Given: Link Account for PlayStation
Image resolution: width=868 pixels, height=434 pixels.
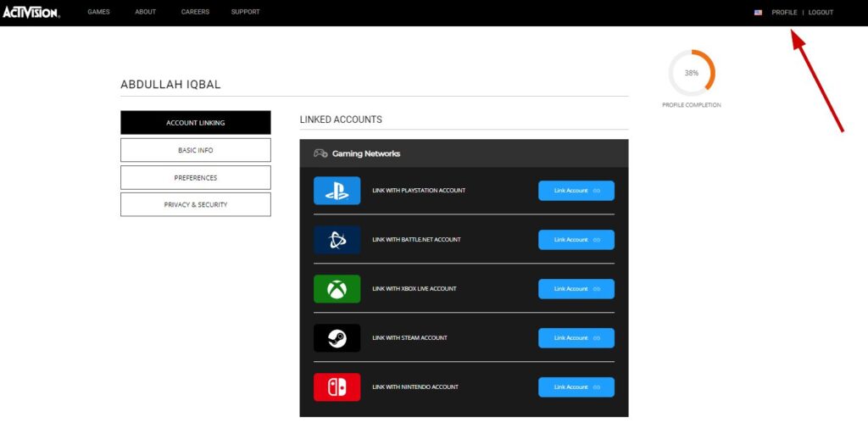Looking at the screenshot, I should coord(576,191).
